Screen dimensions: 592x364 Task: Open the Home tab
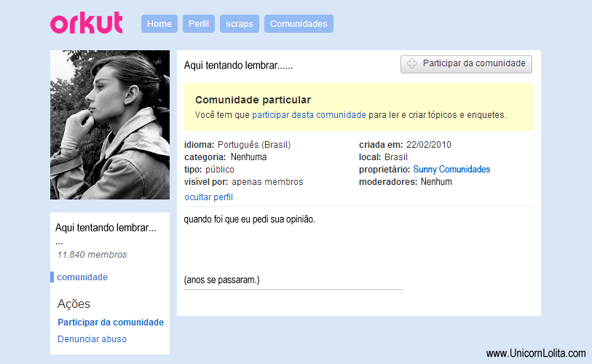coord(159,24)
